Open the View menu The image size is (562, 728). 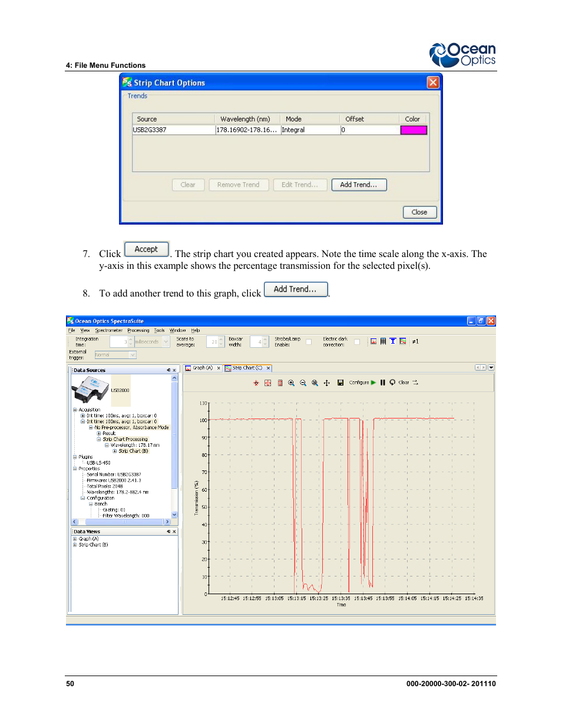tap(85, 330)
